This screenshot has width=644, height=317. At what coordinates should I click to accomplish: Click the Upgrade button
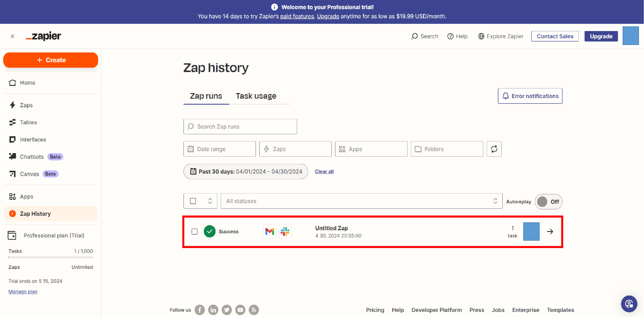[601, 36]
